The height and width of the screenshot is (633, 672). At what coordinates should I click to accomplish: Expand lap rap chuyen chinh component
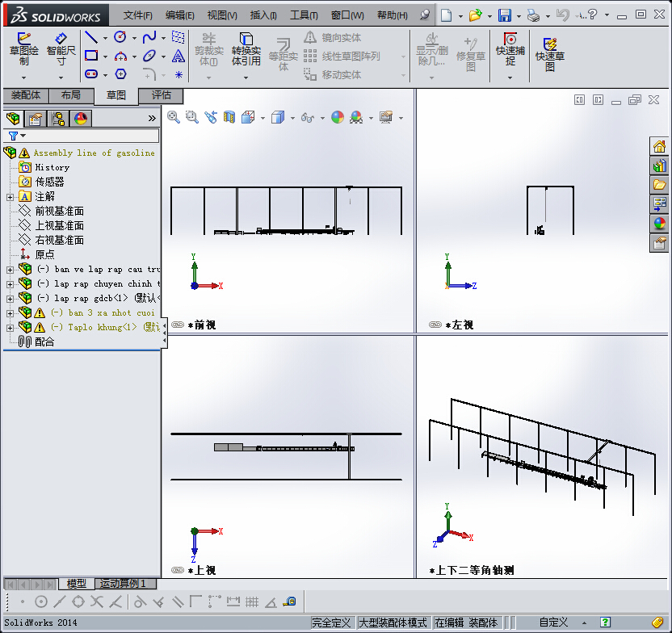click(x=10, y=284)
